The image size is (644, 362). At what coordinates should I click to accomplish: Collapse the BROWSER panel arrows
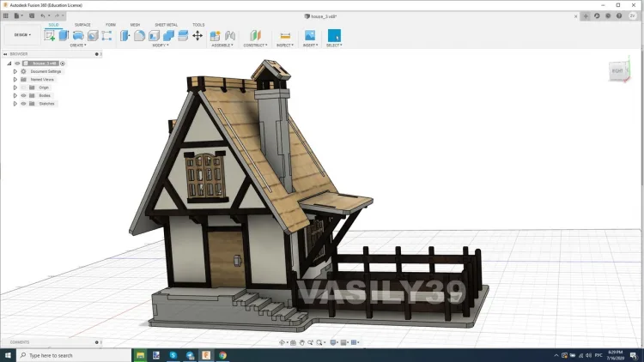(x=5, y=54)
